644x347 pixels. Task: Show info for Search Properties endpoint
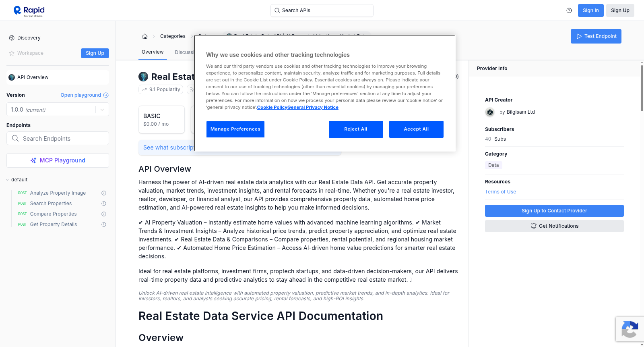[x=104, y=204]
